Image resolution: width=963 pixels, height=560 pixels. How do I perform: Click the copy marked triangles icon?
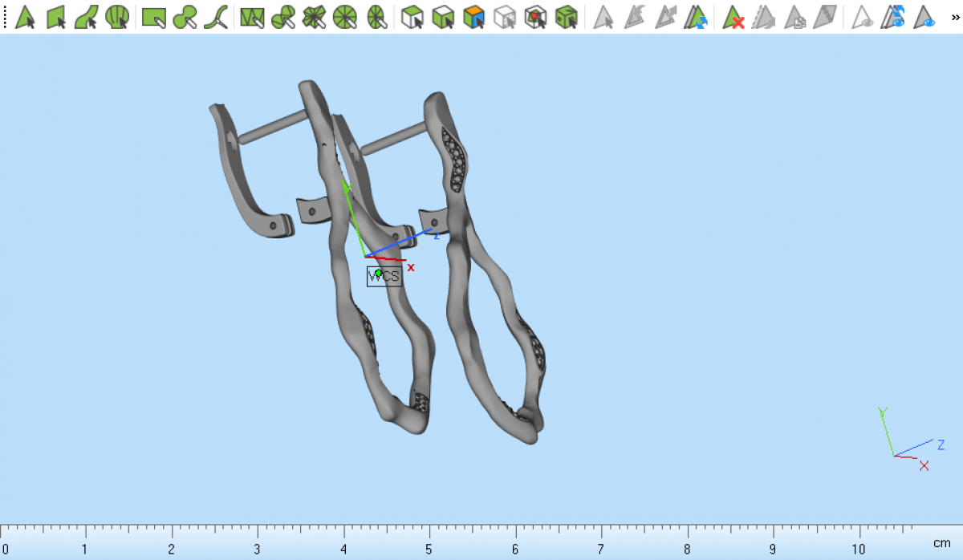[794, 17]
